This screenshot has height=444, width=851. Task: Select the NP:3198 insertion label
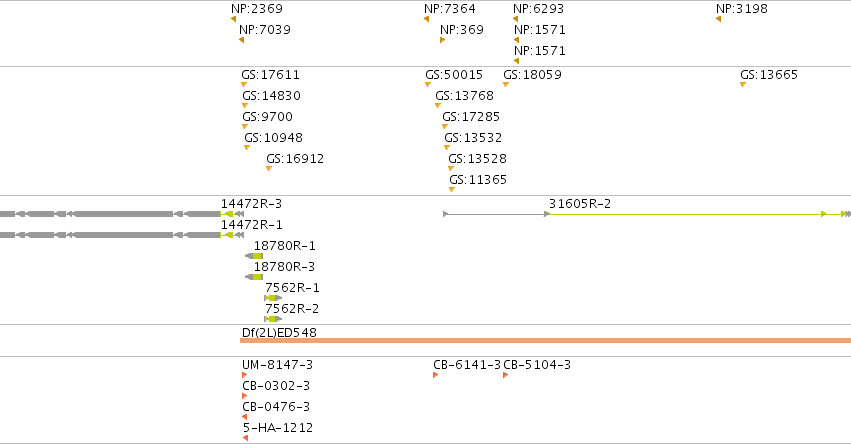[742, 9]
